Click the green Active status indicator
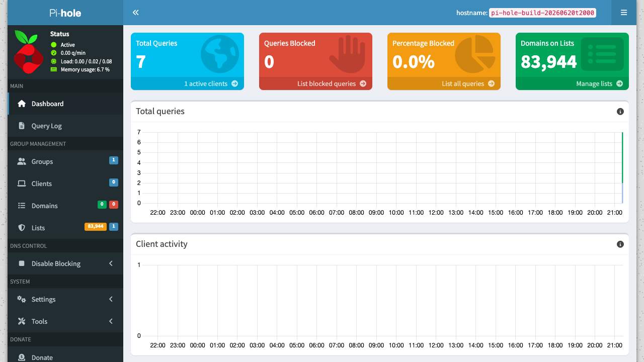The height and width of the screenshot is (362, 644). 54,45
